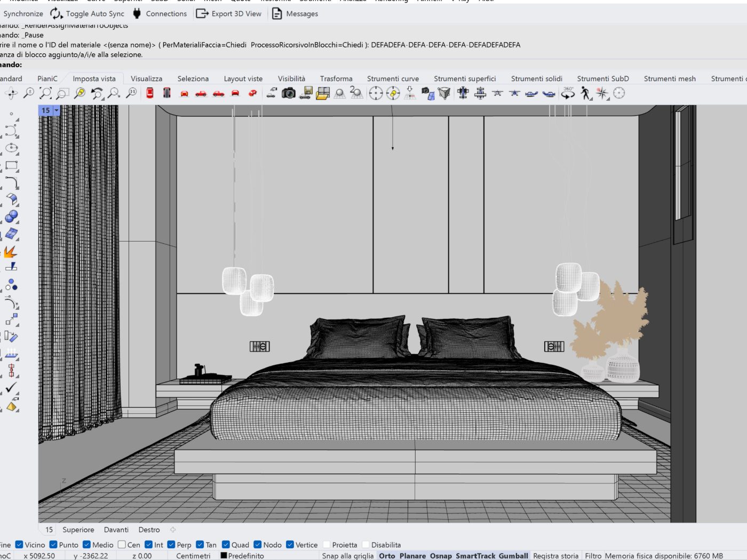
Task: Toggle the Vicino osnap checkbox
Action: (19, 545)
